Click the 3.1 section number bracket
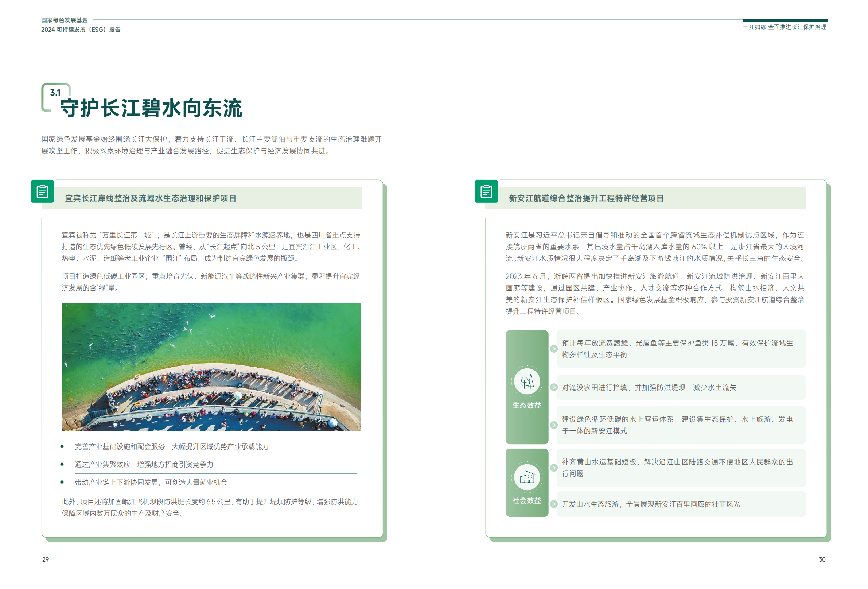Viewport: 868px width, 589px height. coord(55,93)
